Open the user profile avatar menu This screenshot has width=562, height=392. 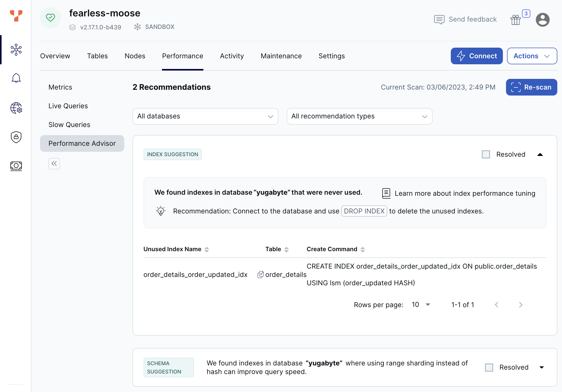point(543,19)
